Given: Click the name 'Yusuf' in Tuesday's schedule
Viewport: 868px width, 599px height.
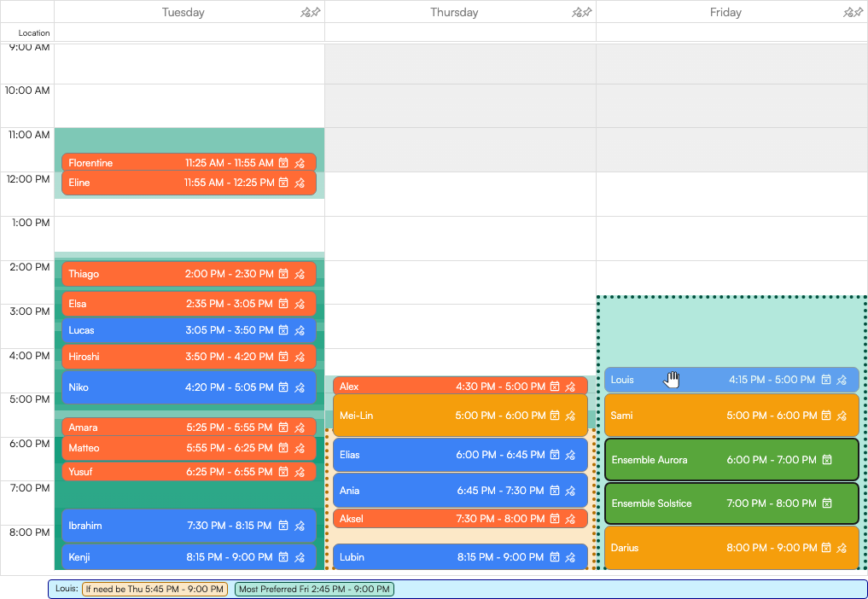Looking at the screenshot, I should 81,472.
